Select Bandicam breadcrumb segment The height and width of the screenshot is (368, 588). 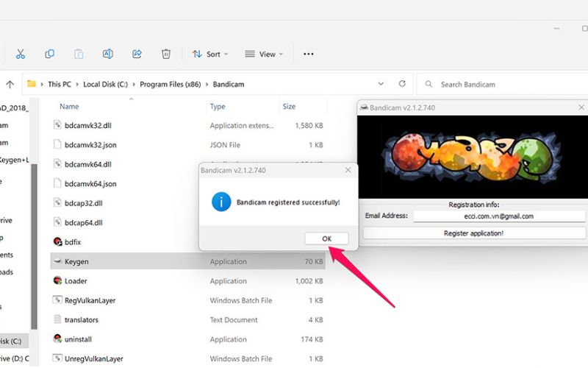229,85
